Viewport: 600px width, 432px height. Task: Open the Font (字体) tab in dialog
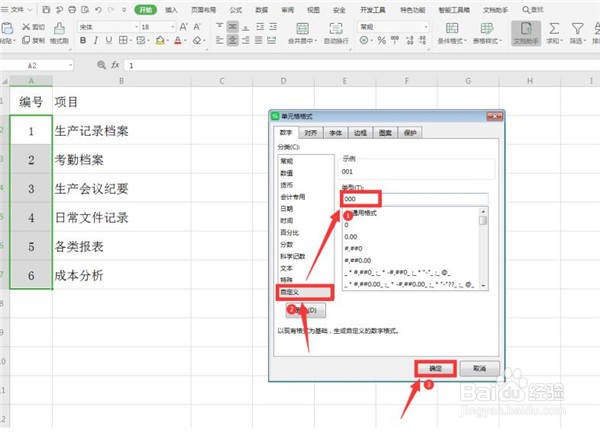click(336, 133)
